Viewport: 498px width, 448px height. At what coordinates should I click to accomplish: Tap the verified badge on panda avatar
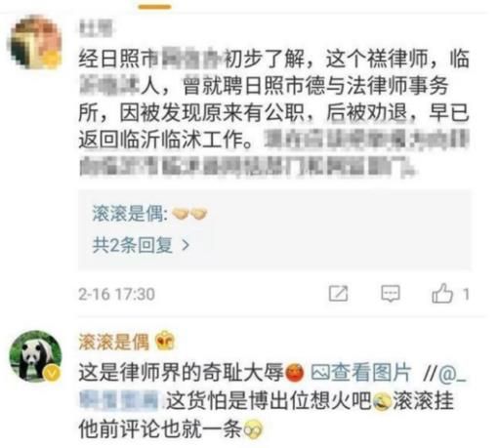click(x=53, y=373)
